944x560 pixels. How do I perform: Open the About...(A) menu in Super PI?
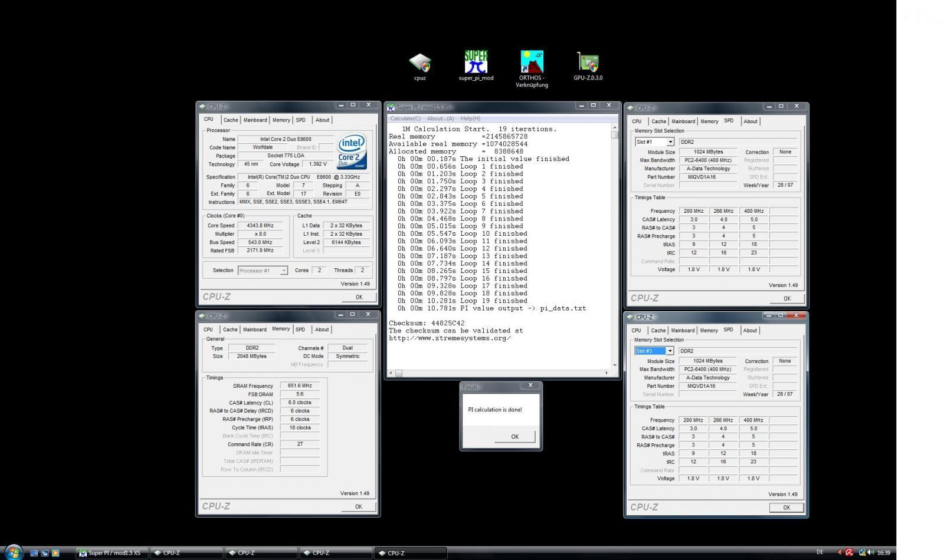coord(440,118)
